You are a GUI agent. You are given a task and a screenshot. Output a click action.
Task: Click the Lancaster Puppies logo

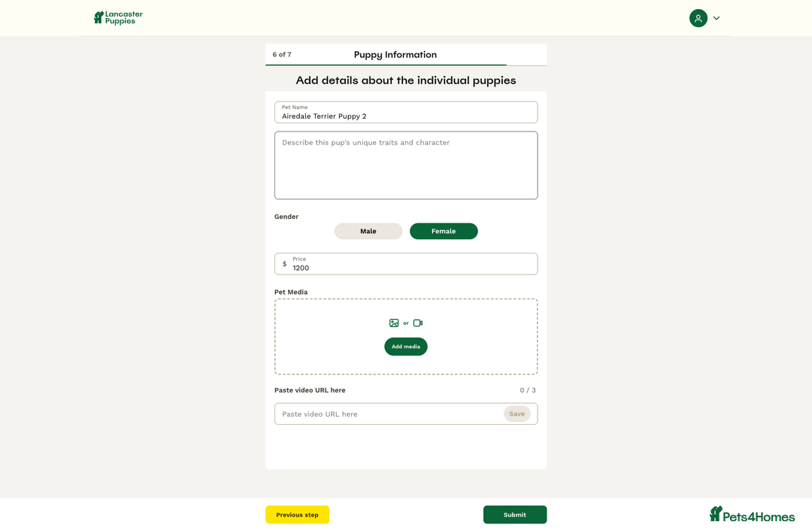[118, 17]
